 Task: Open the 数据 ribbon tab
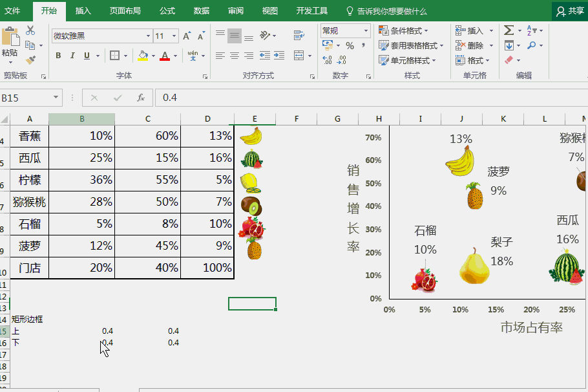point(200,10)
